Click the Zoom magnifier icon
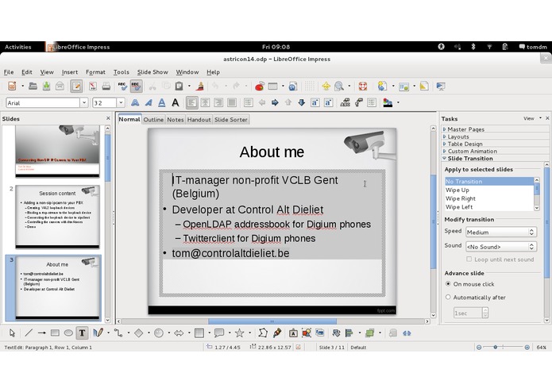The height and width of the screenshot is (392, 552). pos(339,86)
